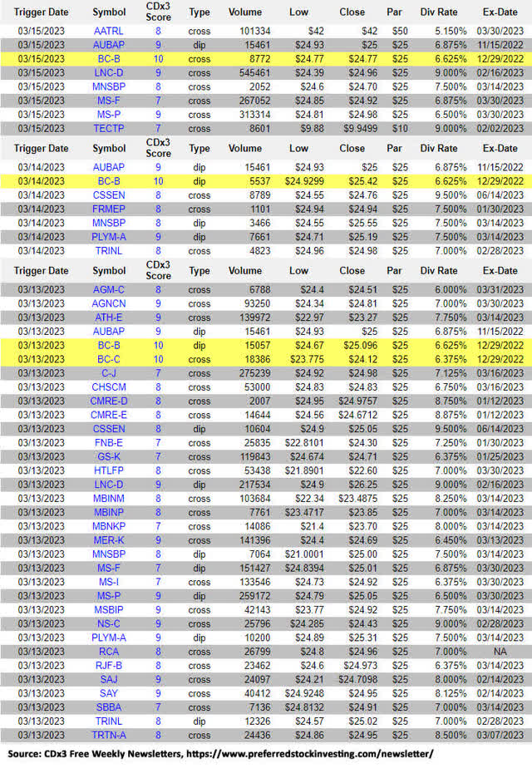
Task: Open the CMRE-E symbol link
Action: [108, 415]
